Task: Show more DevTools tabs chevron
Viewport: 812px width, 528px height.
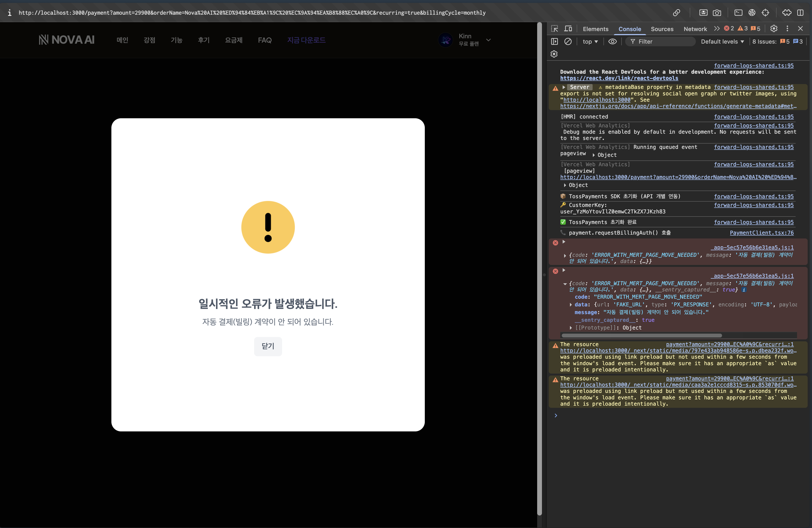Action: 717,29
